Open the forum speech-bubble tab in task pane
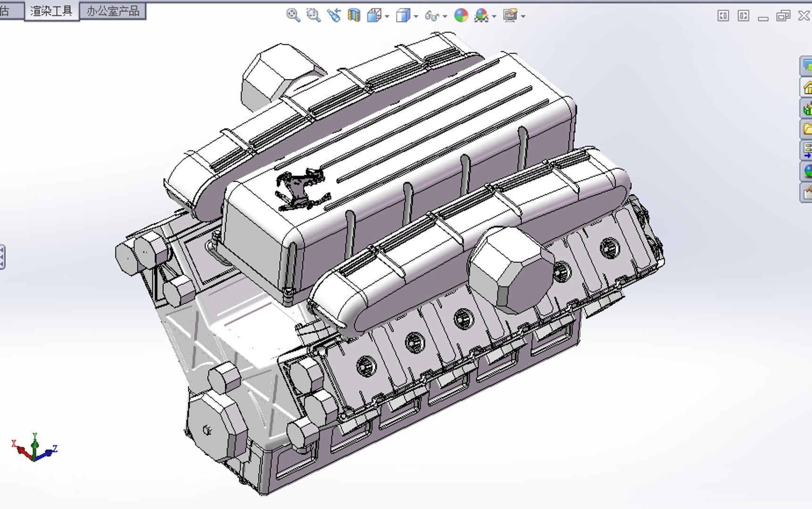Viewport: 812px width, 509px height. click(806, 66)
